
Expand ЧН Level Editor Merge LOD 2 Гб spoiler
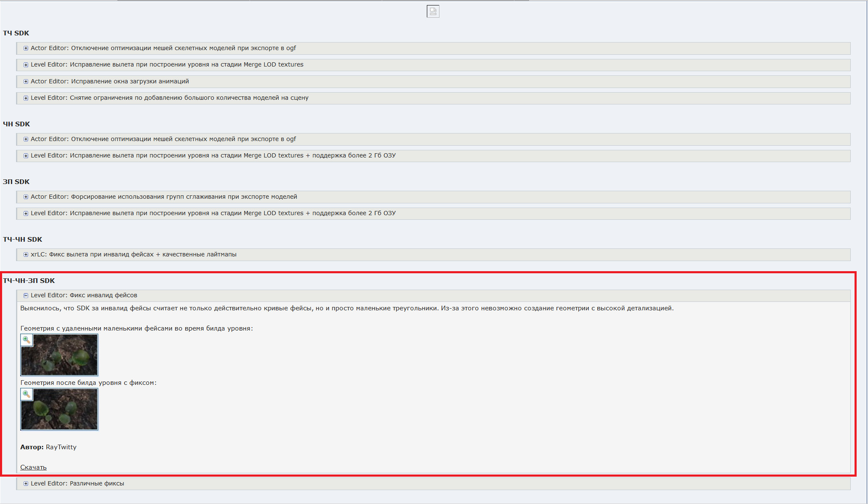click(x=433, y=156)
